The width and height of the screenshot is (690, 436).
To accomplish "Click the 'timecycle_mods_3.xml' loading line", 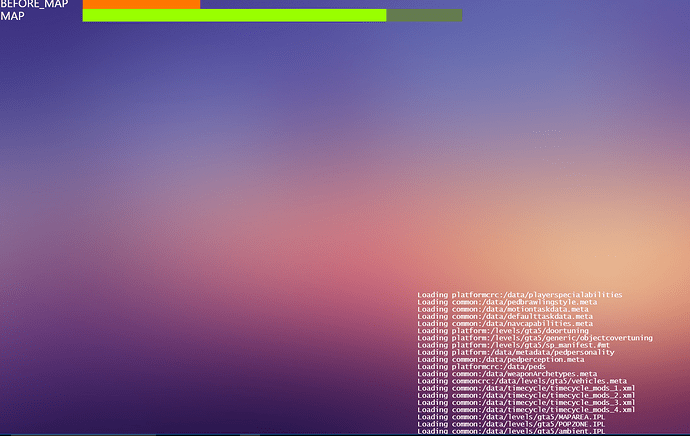I will [x=526, y=403].
